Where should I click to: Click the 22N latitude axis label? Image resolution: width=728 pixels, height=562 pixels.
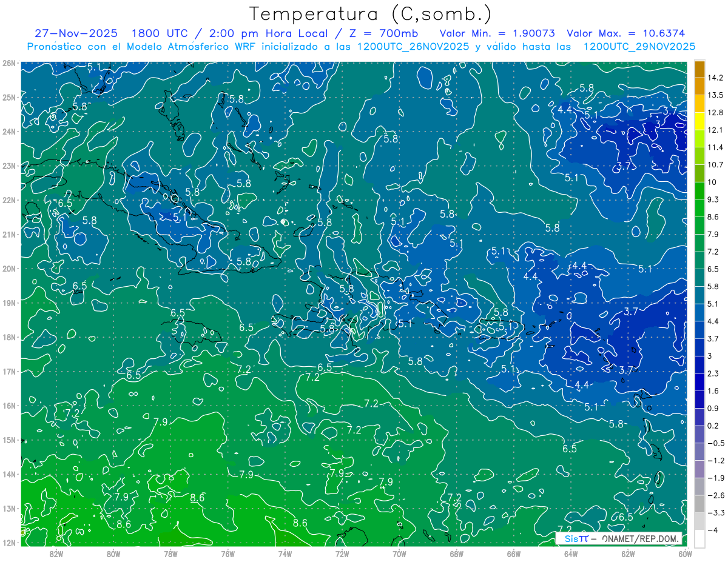point(8,200)
